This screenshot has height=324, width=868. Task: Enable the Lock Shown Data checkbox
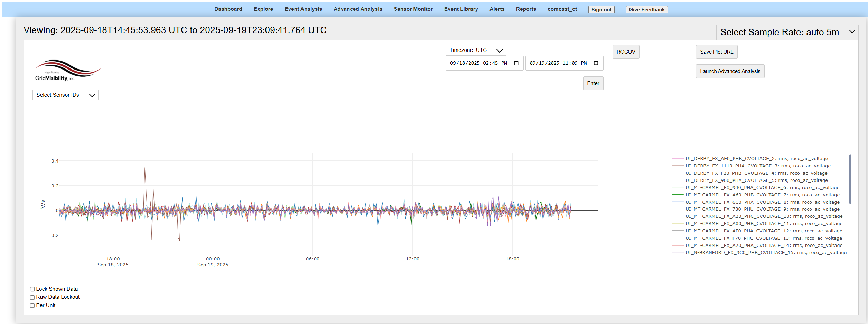coord(32,289)
